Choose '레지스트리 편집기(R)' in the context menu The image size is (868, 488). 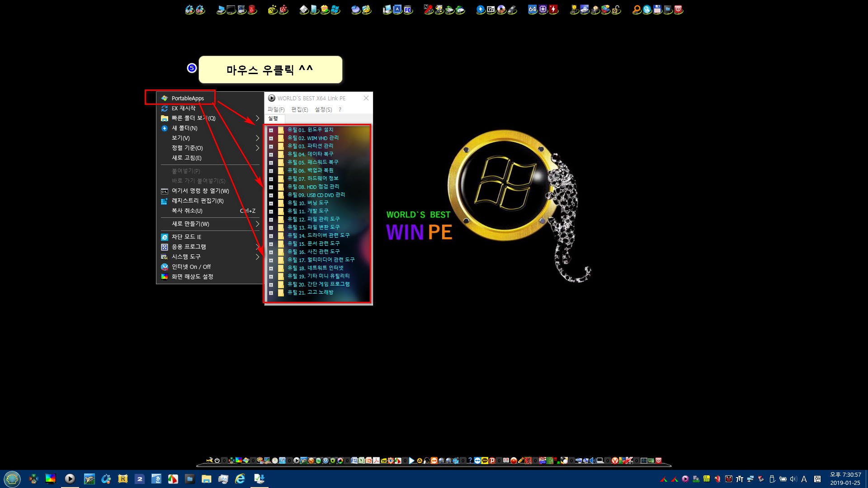tap(210, 201)
